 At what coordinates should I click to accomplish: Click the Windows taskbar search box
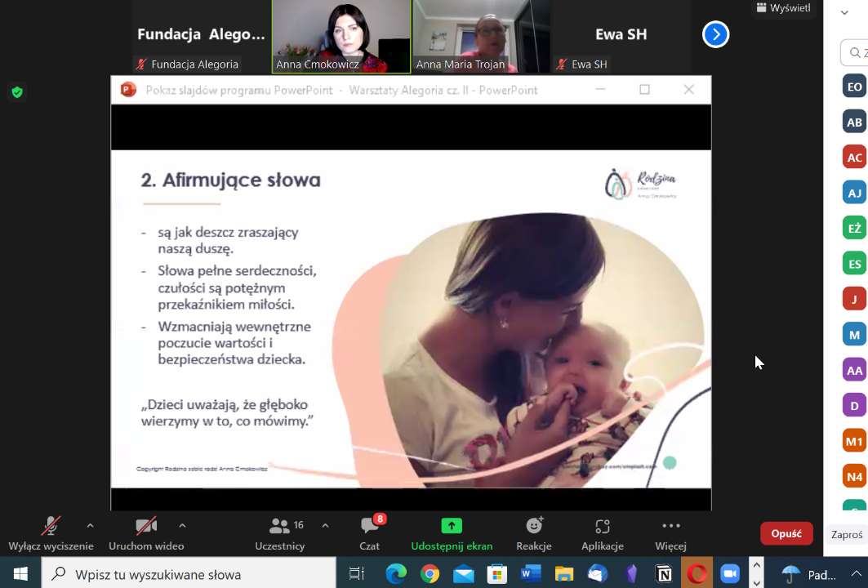[x=189, y=574]
